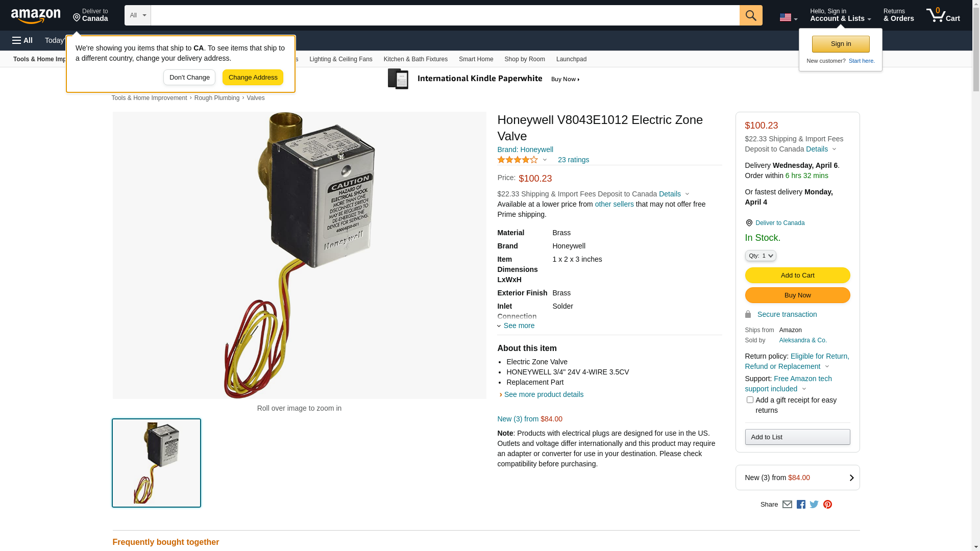
Task: Click the Amazon logo
Action: tap(36, 16)
